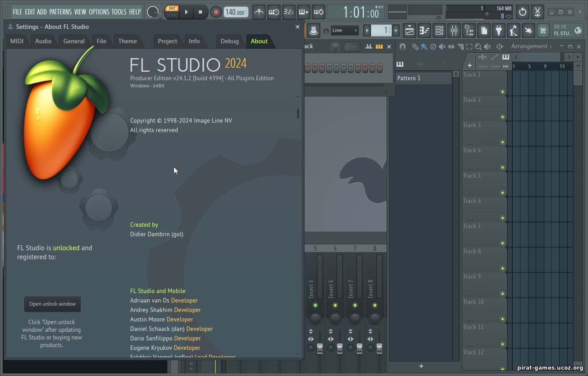Mute Track 7 with green LED
Image resolution: width=588 pixels, height=376 pixels.
click(502, 243)
